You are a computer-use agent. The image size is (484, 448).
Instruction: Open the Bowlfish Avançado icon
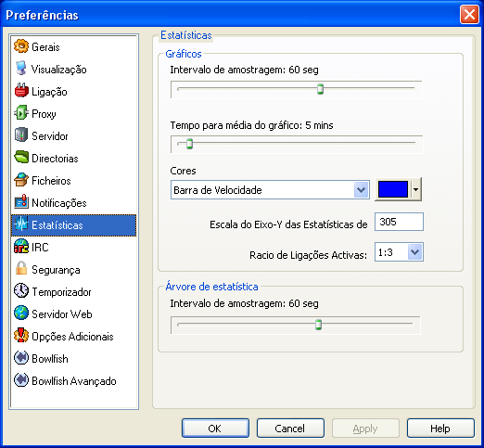21,380
